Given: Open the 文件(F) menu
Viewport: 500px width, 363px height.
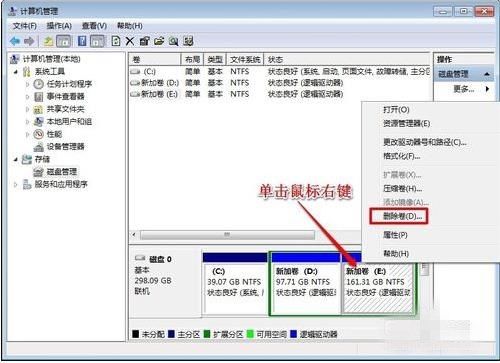Looking at the screenshot, I should (25, 26).
